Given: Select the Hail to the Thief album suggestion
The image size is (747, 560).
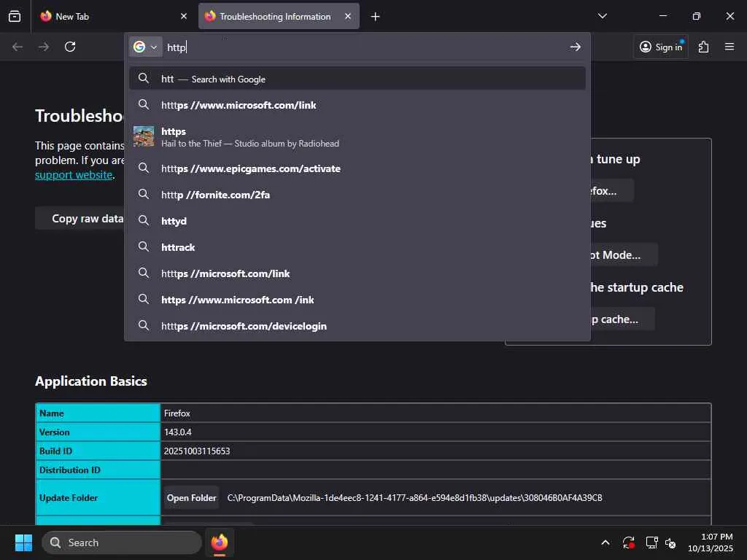Looking at the screenshot, I should [x=357, y=136].
